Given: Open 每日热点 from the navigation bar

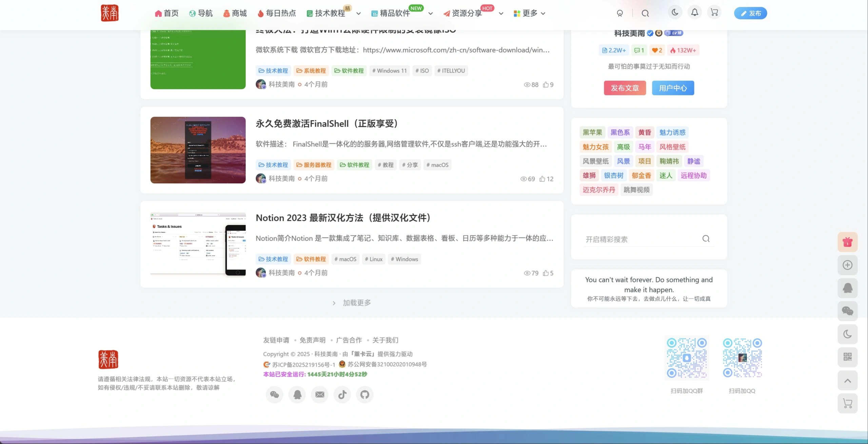Looking at the screenshot, I should [x=281, y=13].
